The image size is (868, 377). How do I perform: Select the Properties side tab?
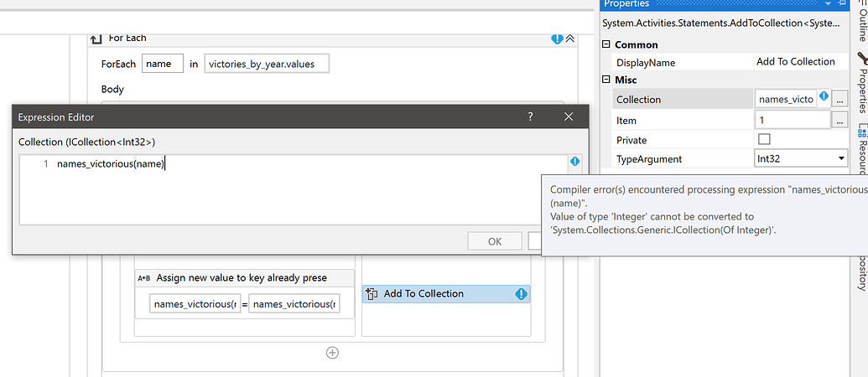click(861, 84)
